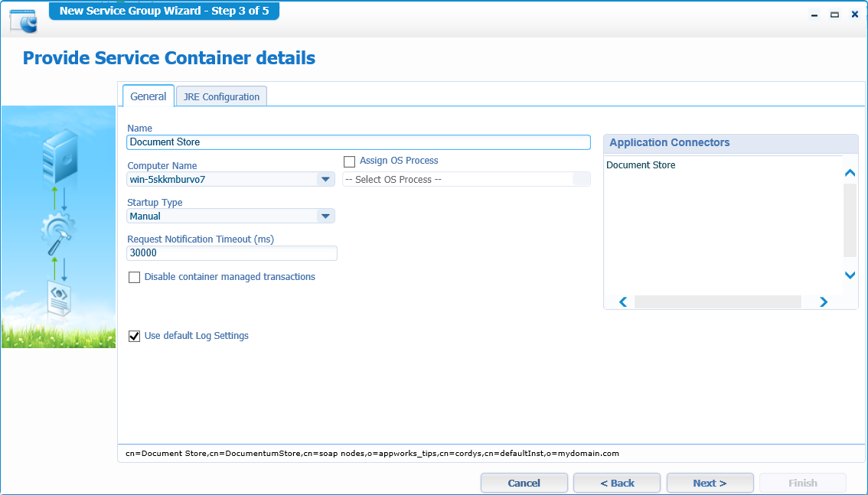Expand the Startup Type dropdown
Viewport: 868px width, 495px height.
tap(325, 217)
